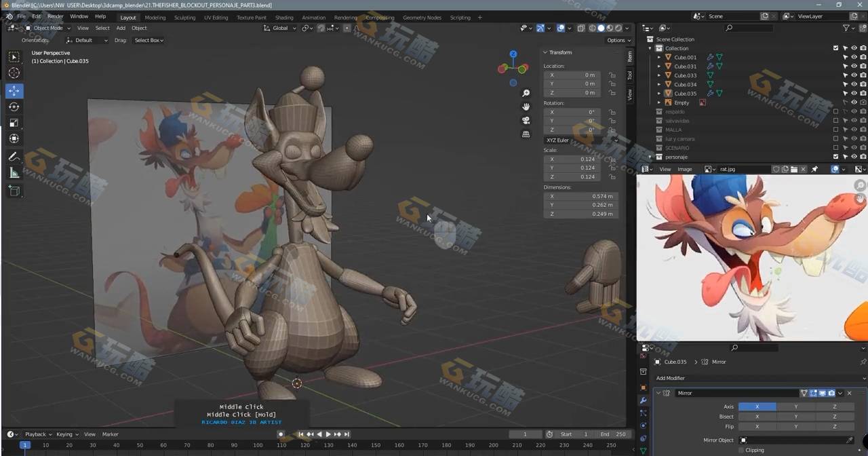Pin the rat.jpg image in image editor
This screenshot has width=868, height=456.
(x=814, y=169)
